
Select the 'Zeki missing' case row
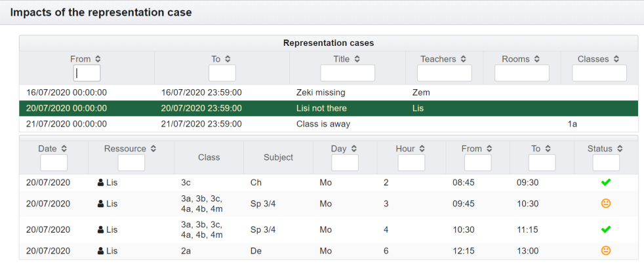pos(321,93)
